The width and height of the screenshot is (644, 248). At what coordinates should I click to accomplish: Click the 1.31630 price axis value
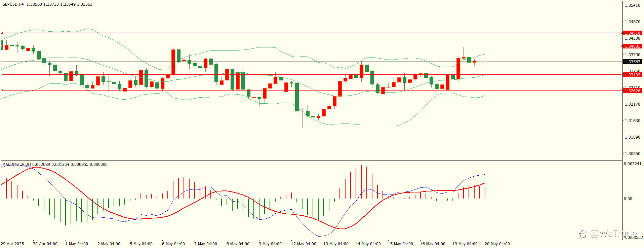[x=632, y=121]
